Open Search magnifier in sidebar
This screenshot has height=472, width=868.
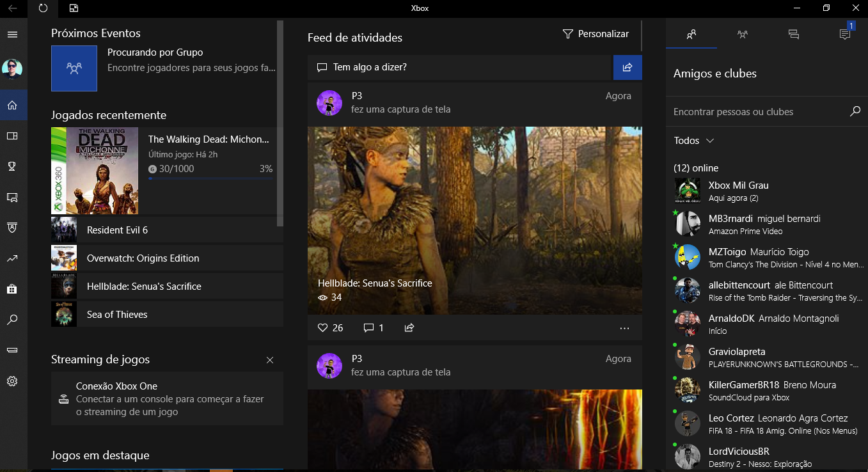click(x=12, y=320)
